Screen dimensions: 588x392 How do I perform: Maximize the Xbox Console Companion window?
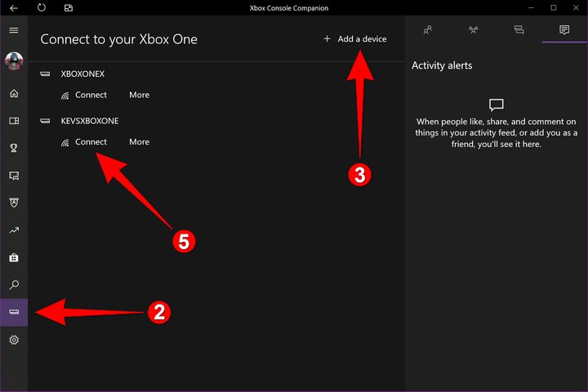(x=553, y=8)
